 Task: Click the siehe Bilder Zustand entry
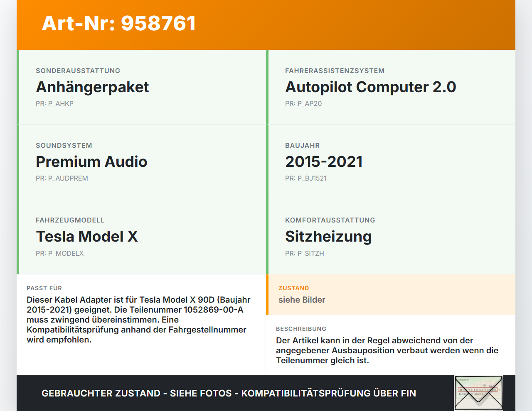[x=302, y=300]
